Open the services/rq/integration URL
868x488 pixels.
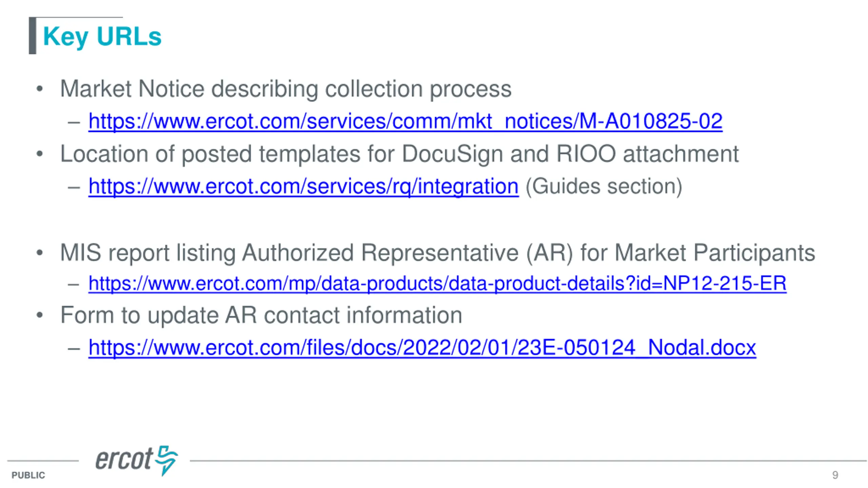[303, 186]
